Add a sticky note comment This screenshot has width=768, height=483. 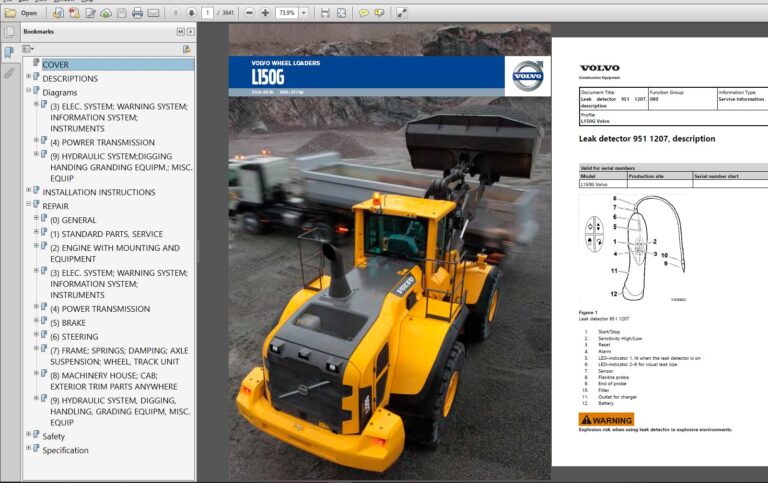pos(363,13)
